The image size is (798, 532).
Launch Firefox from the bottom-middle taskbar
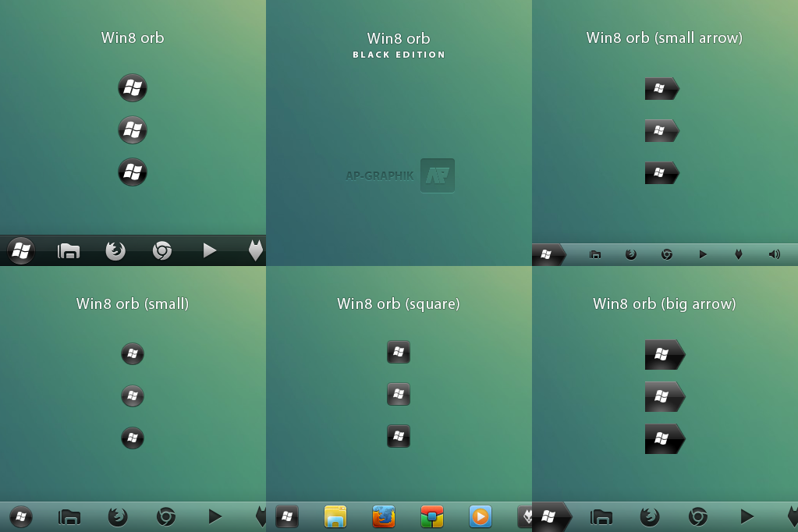click(x=384, y=516)
